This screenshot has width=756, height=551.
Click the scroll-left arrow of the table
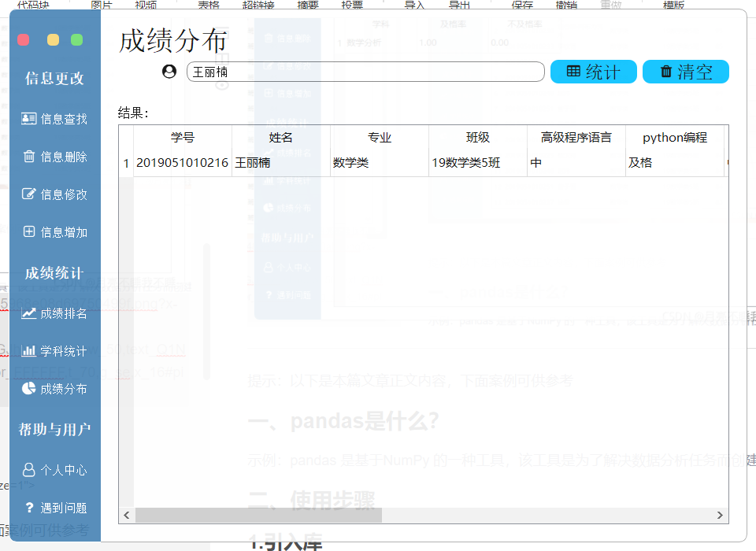[127, 515]
